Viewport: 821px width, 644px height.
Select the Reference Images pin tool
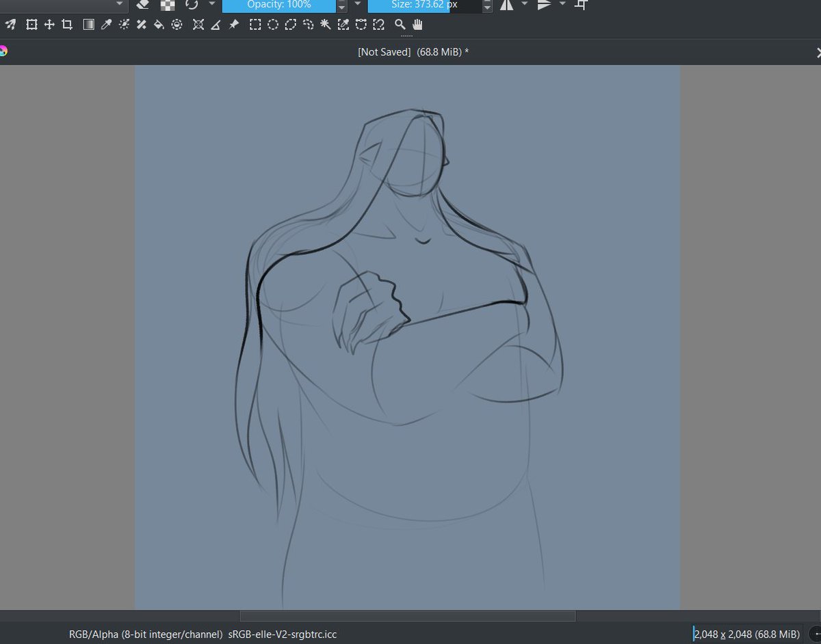[233, 25]
